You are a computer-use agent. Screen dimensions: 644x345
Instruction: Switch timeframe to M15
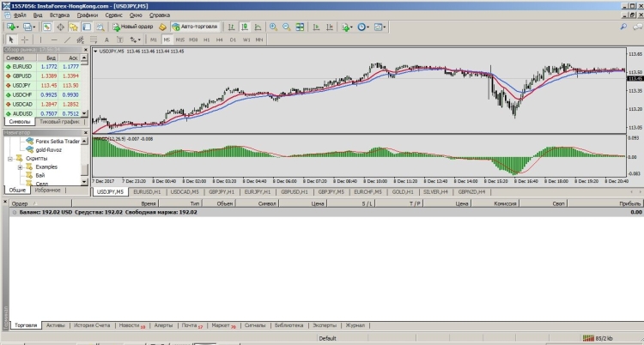coord(180,39)
